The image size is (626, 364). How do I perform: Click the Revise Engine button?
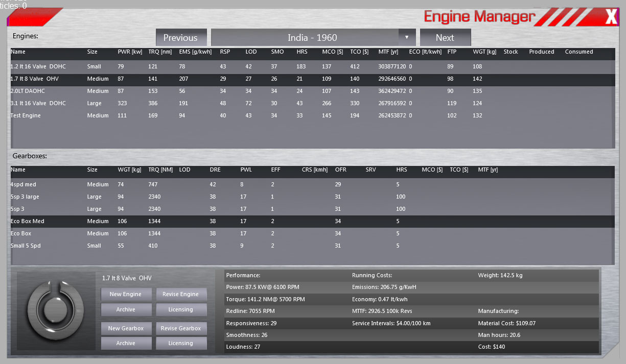[180, 294]
